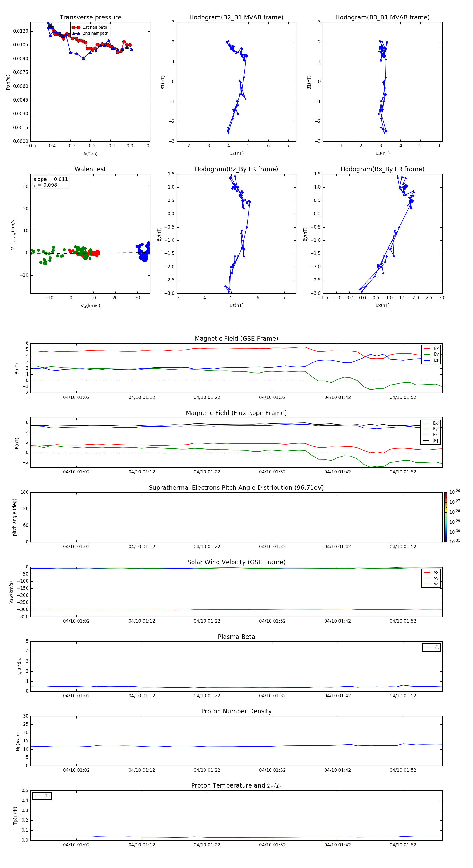Click the pitch angle color bar
The width and height of the screenshot is (473, 868).
pos(446,517)
